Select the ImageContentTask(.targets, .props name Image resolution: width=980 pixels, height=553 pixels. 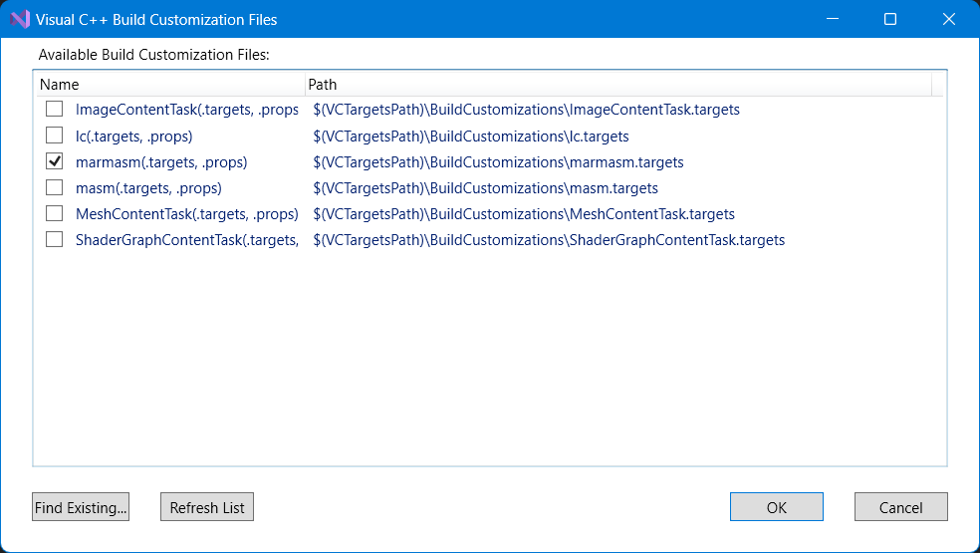[x=187, y=110]
